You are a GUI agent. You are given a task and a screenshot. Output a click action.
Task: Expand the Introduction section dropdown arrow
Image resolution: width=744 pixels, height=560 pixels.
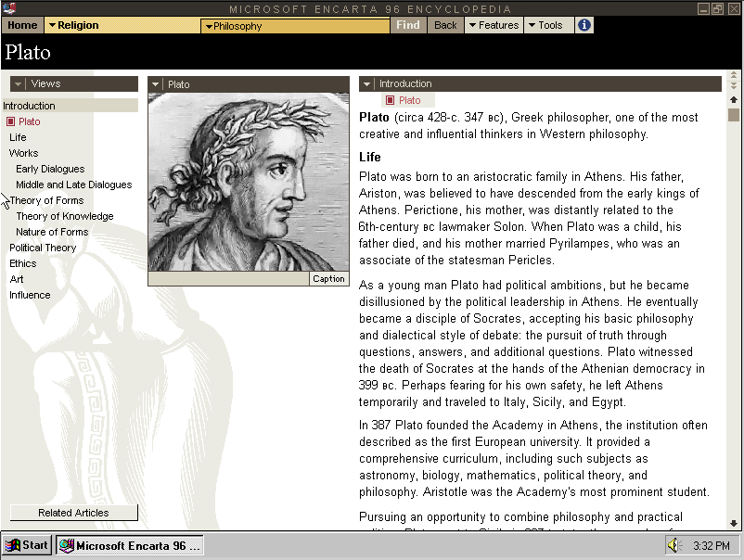[367, 83]
